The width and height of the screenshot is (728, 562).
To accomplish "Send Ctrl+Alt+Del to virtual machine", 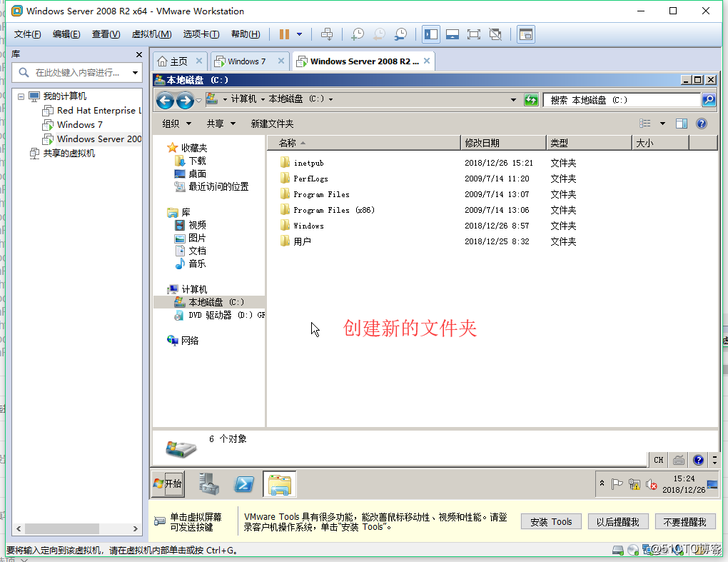I will (327, 34).
